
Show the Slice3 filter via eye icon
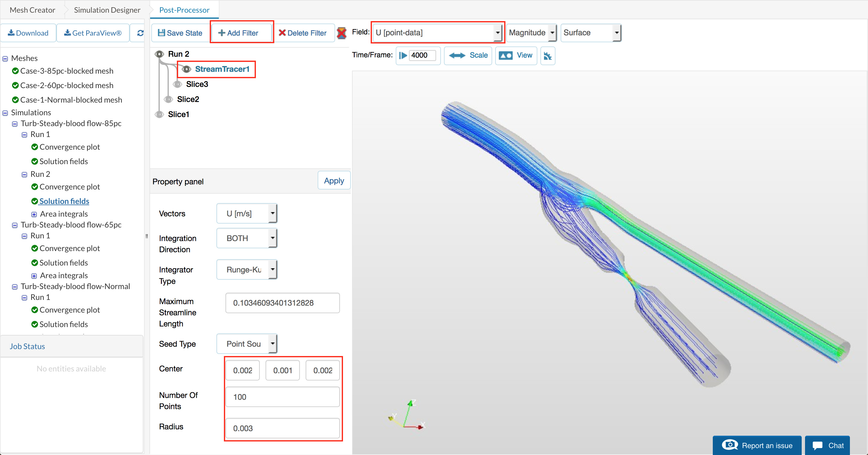178,84
